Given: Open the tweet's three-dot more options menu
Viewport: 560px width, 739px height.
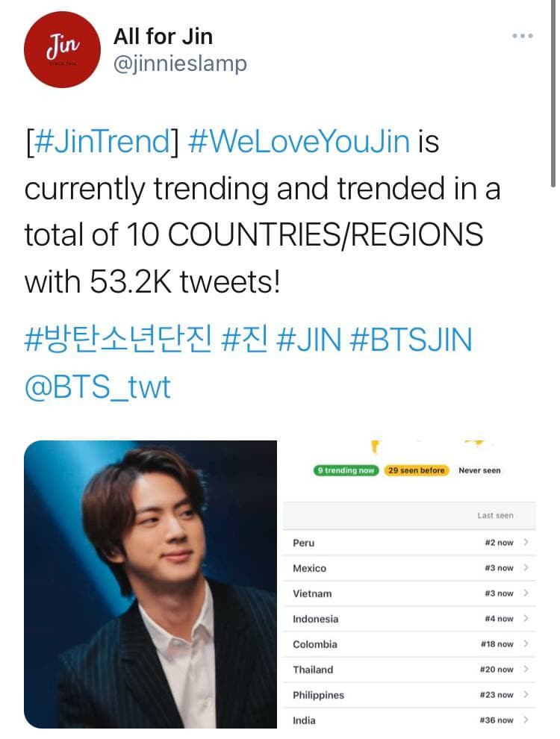Looking at the screenshot, I should click(522, 36).
